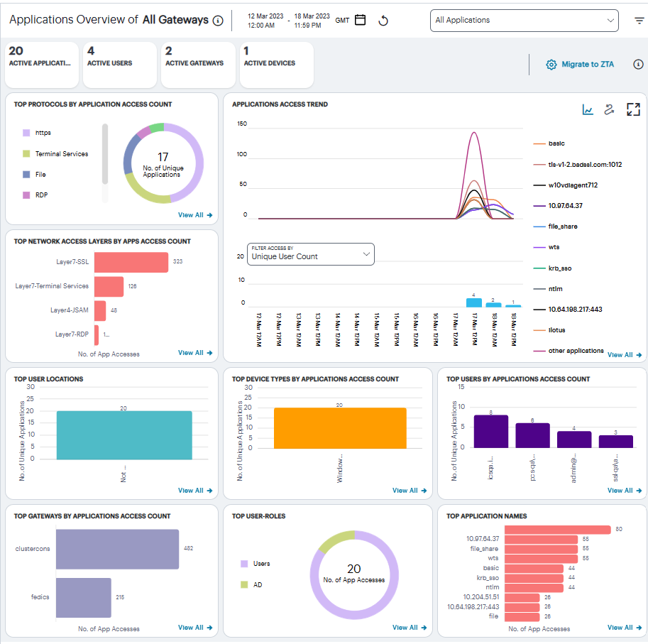Image resolution: width=648 pixels, height=644 pixels.
Task: Open the date range calendar picker
Action: pyautogui.click(x=360, y=21)
